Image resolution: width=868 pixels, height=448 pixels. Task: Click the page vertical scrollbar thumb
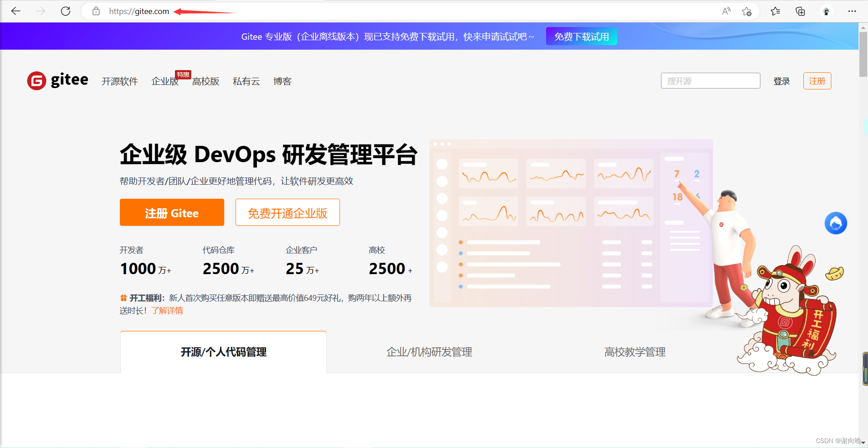point(863,54)
